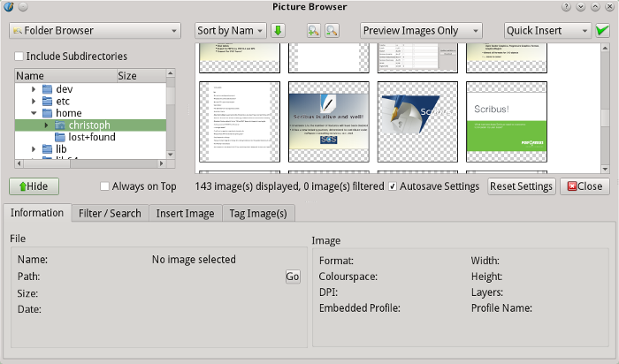The width and height of the screenshot is (619, 364).
Task: Select the text document page thumbnail
Action: [240, 122]
